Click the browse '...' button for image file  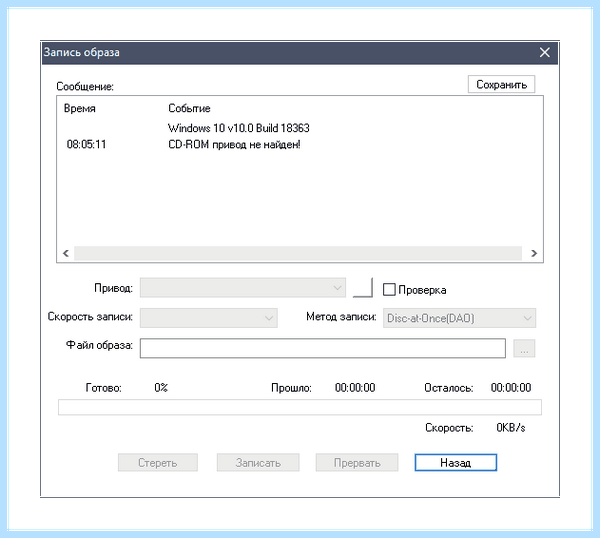point(524,348)
